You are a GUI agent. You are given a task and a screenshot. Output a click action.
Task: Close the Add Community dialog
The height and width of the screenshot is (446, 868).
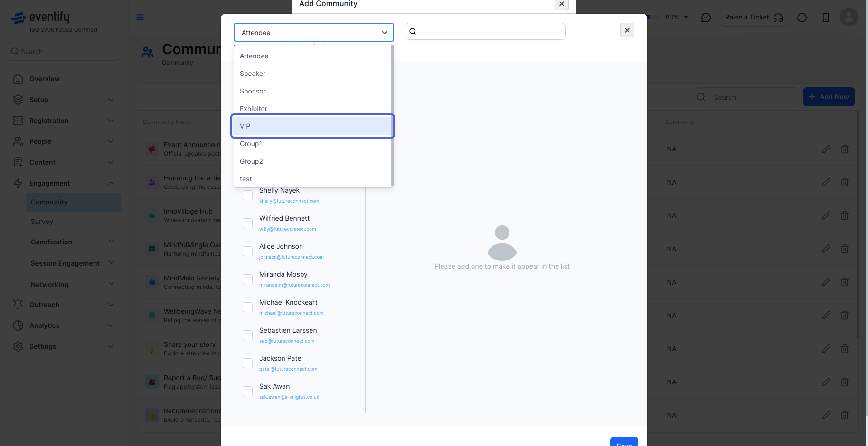coord(561,4)
